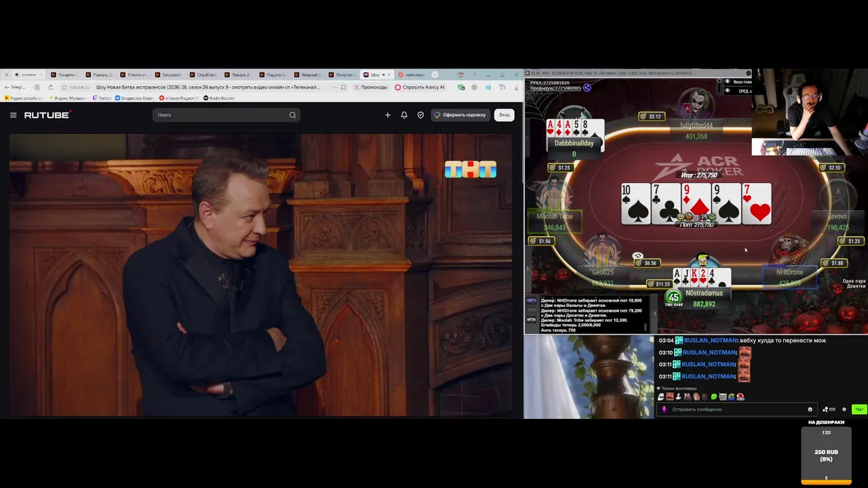Click 'Спросить Алису AI' button

420,87
